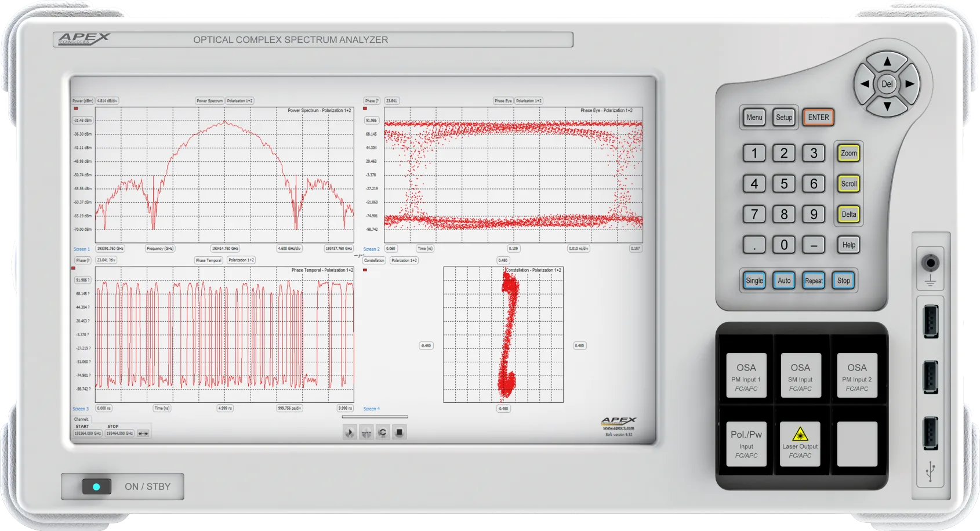Viewport: 980px width, 531px height.
Task: Click the OSA PM Input 1 connector
Action: 746,376
